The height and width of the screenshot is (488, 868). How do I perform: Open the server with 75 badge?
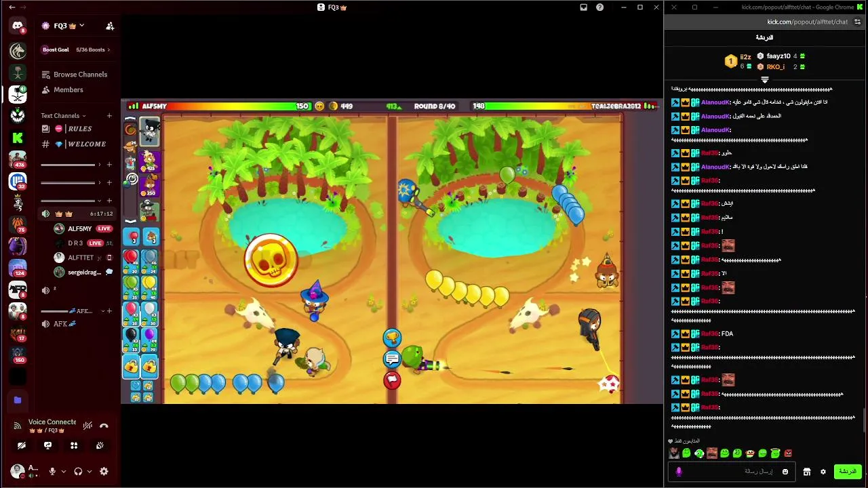pyautogui.click(x=18, y=224)
